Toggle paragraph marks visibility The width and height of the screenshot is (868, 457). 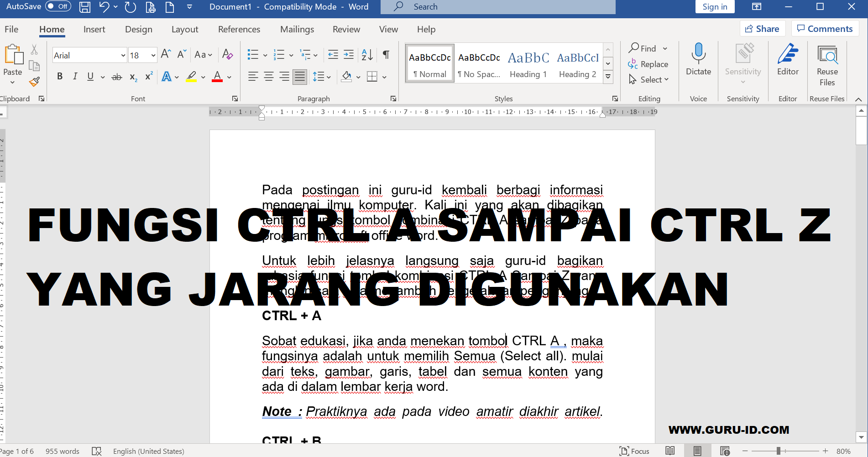point(386,54)
